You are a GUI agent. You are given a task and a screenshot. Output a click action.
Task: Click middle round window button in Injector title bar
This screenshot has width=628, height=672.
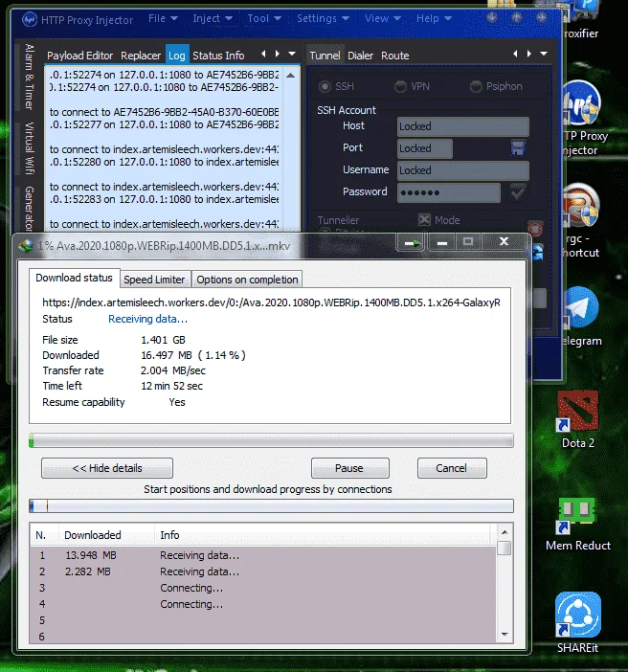pos(517,17)
